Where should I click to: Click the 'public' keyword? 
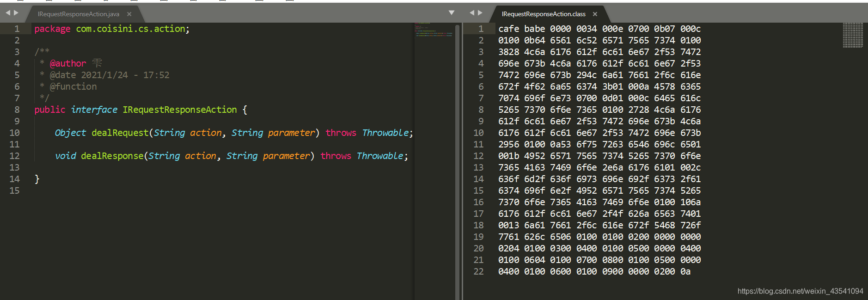[x=50, y=110]
